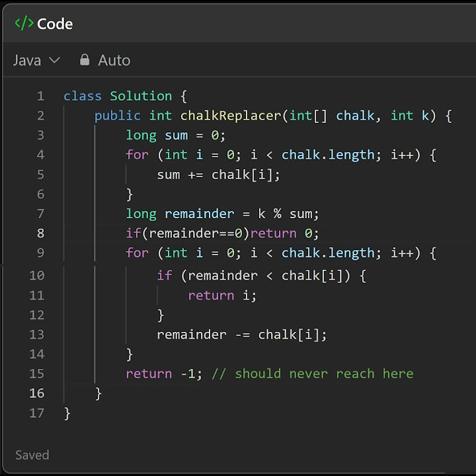Viewport: 476px width, 476px height.
Task: Click the 'if(remainder==0)return 0;' line
Action: click(222, 233)
